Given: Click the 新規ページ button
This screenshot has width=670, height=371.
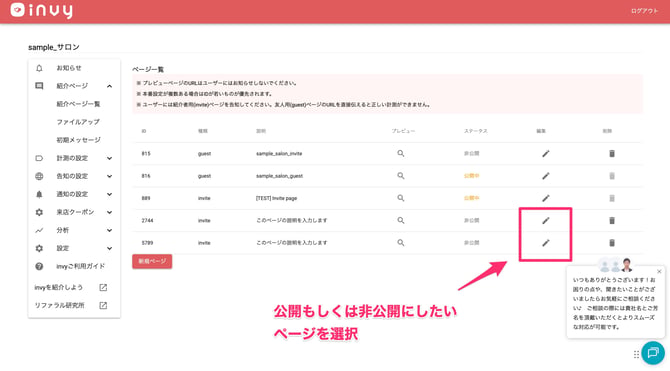Looking at the screenshot, I should [x=152, y=261].
